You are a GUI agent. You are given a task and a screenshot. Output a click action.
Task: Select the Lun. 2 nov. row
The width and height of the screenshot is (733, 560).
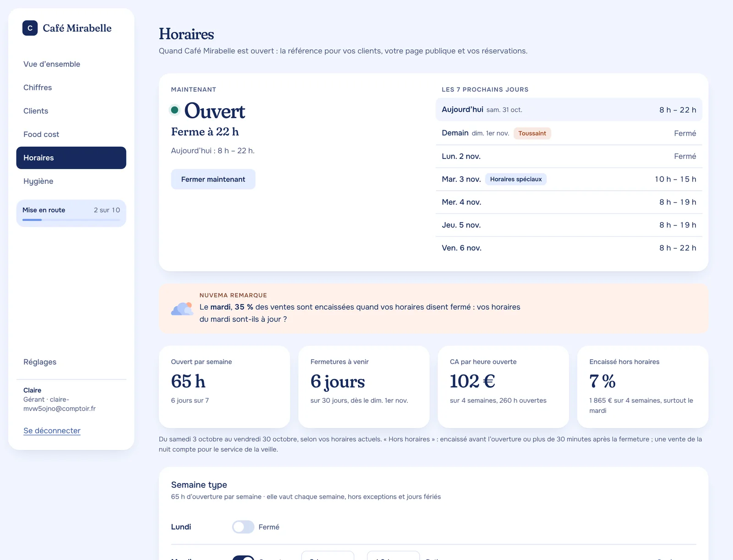[x=569, y=156]
